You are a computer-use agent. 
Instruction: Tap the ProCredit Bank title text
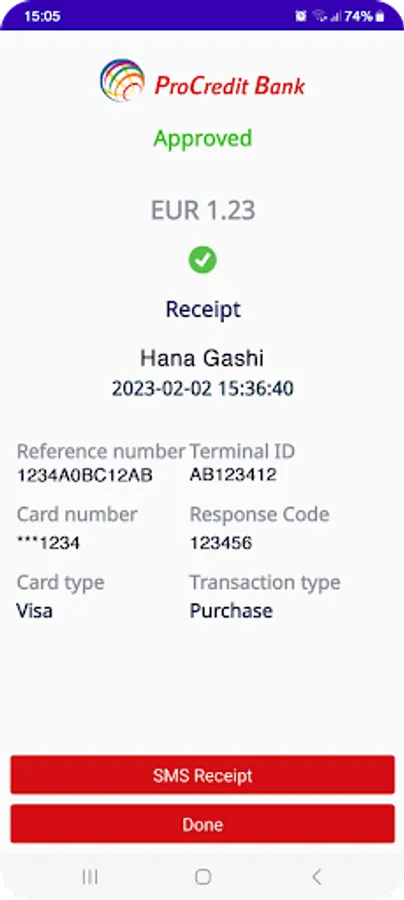click(x=230, y=86)
